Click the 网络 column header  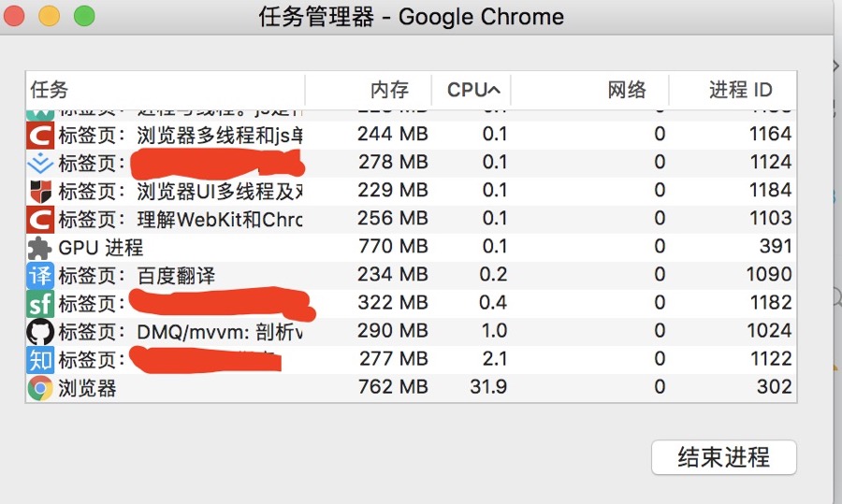click(x=627, y=90)
